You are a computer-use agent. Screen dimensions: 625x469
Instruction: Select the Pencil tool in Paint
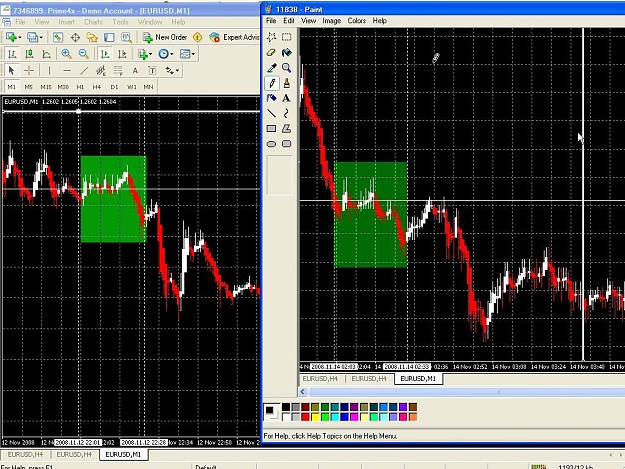tap(271, 83)
